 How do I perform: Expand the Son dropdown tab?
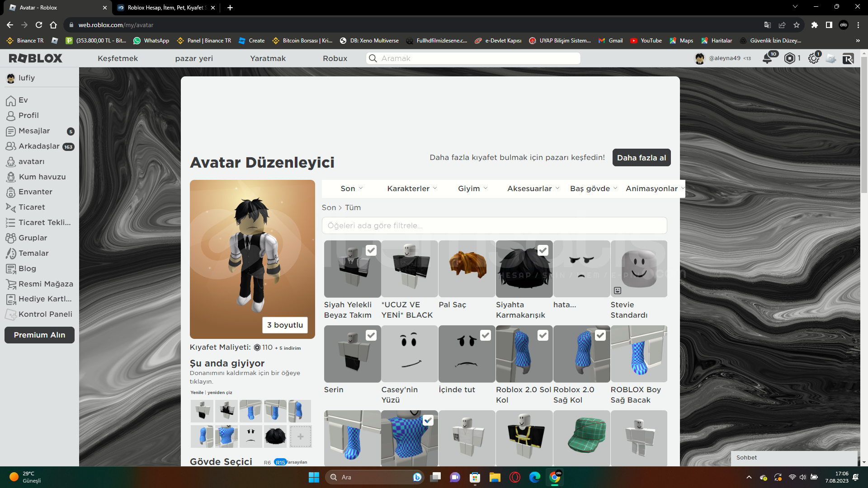pos(352,189)
